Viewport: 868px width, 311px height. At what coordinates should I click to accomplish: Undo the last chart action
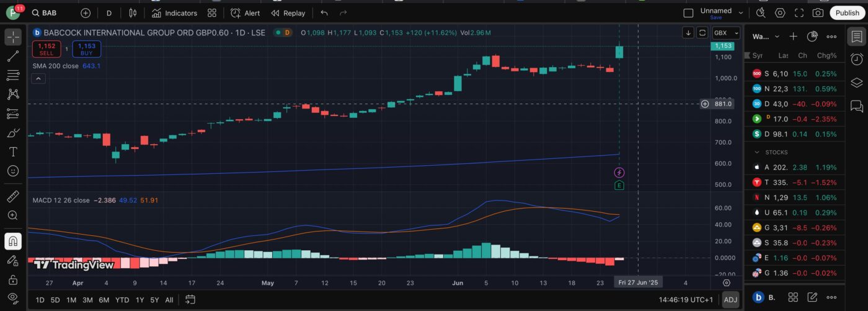[324, 13]
